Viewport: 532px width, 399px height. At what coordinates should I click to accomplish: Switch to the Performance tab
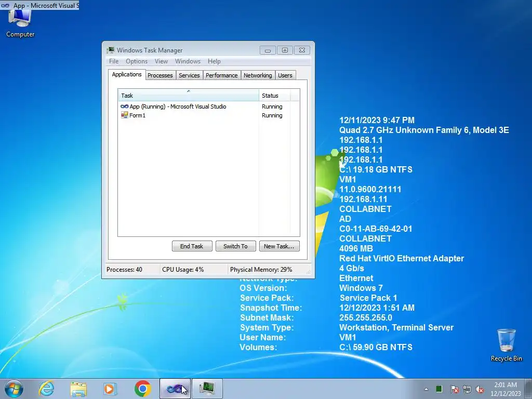point(221,75)
